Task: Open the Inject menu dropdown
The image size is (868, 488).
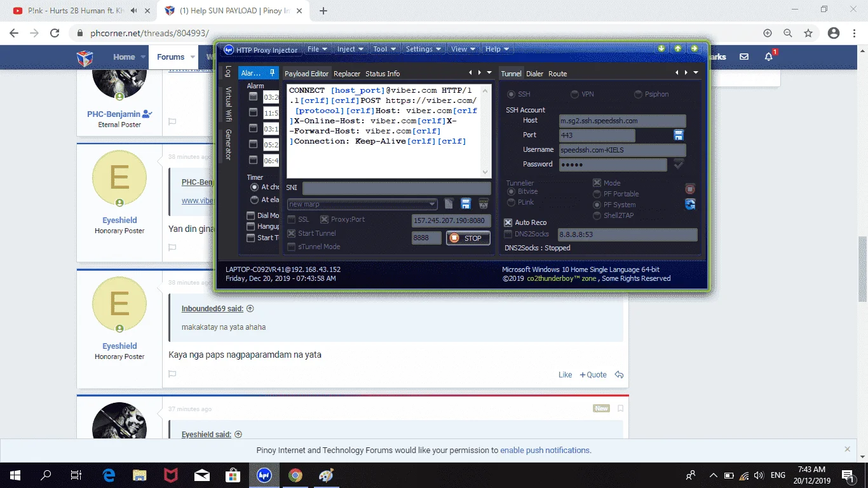Action: click(x=350, y=49)
